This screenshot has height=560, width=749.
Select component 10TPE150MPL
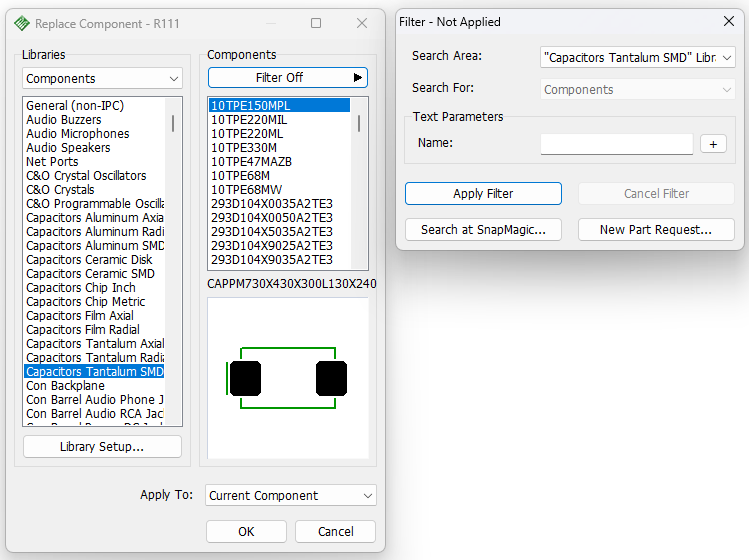[x=279, y=106]
